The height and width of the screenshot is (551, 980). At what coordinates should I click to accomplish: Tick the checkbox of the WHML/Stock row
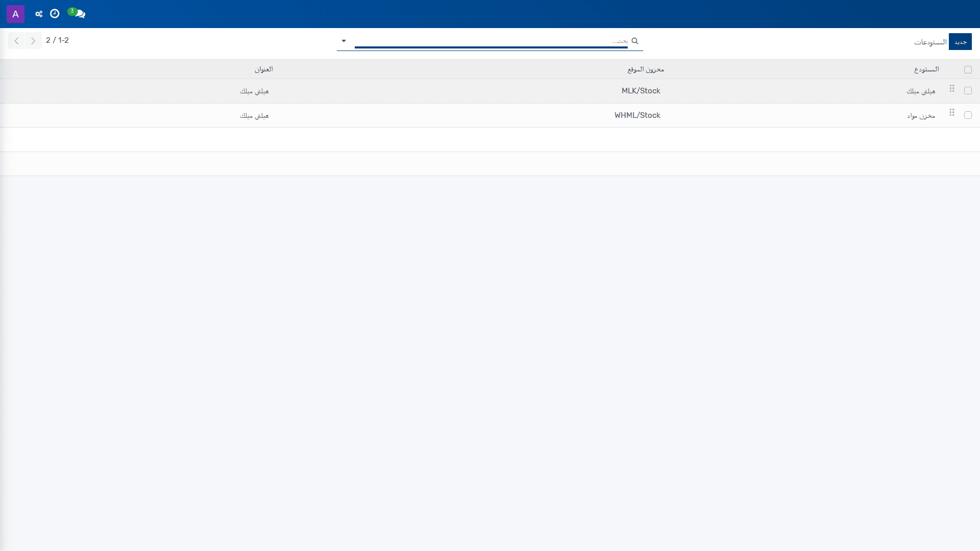968,115
